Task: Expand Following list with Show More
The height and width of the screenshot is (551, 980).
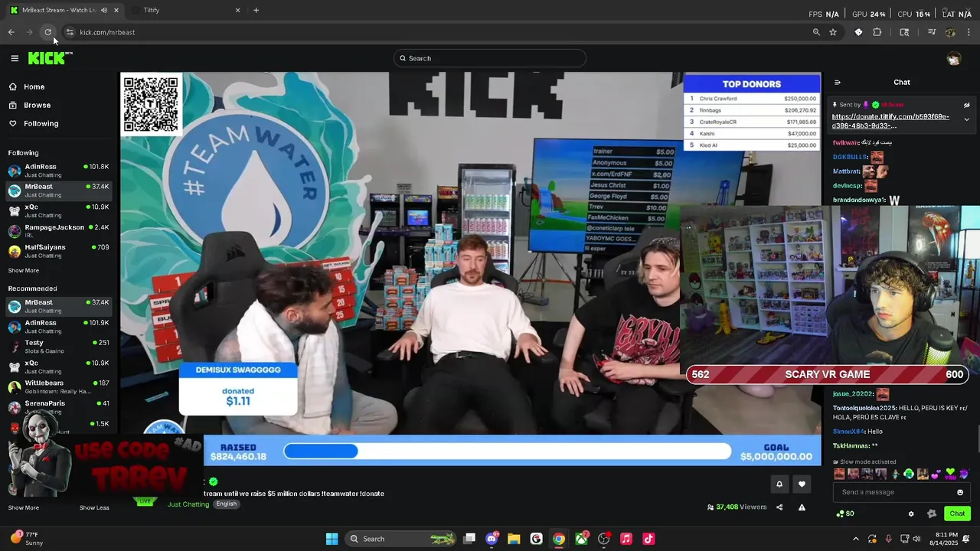Action: [24, 270]
